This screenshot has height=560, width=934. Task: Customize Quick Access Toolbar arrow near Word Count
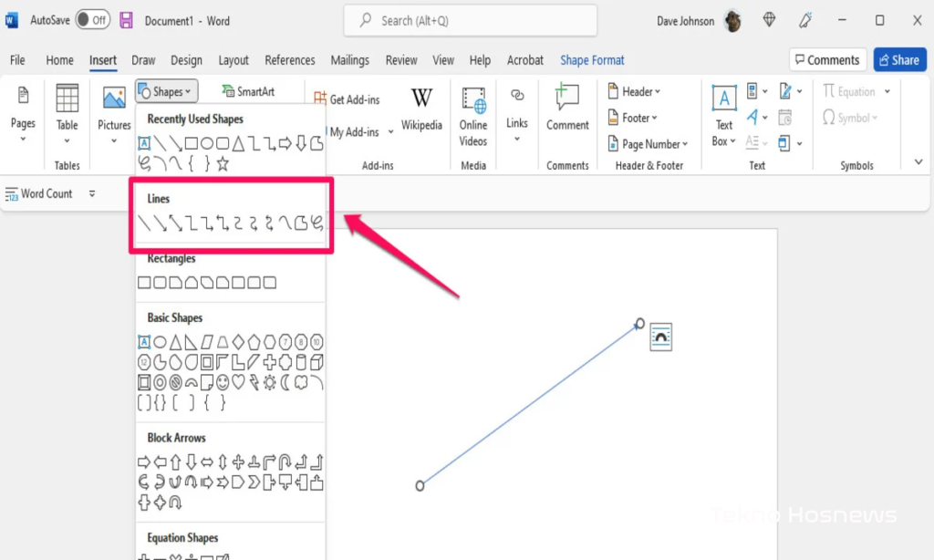pos(92,193)
